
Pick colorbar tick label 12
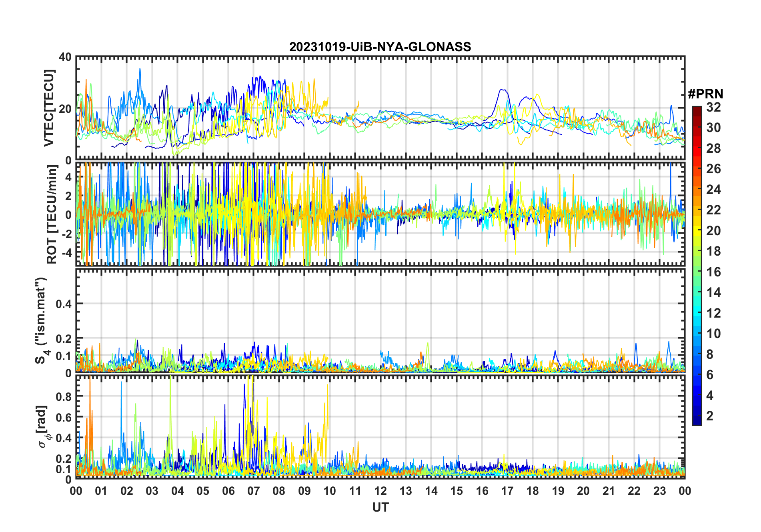point(713,313)
